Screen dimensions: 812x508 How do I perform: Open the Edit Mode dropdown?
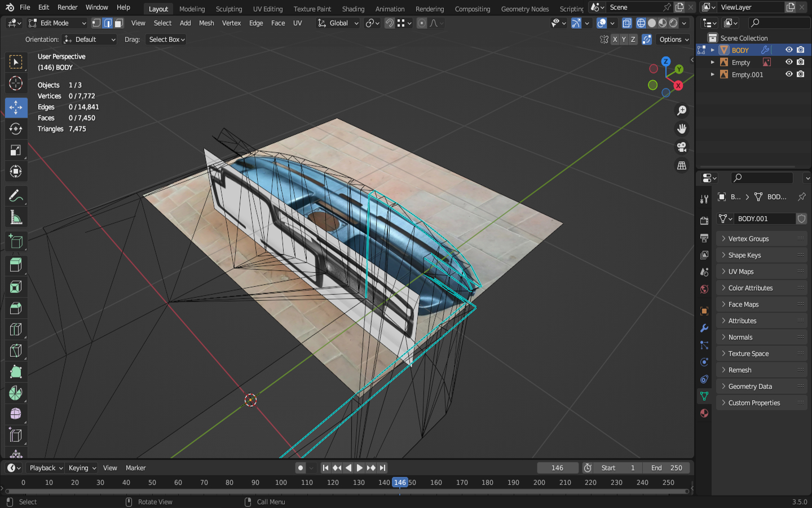click(58, 23)
